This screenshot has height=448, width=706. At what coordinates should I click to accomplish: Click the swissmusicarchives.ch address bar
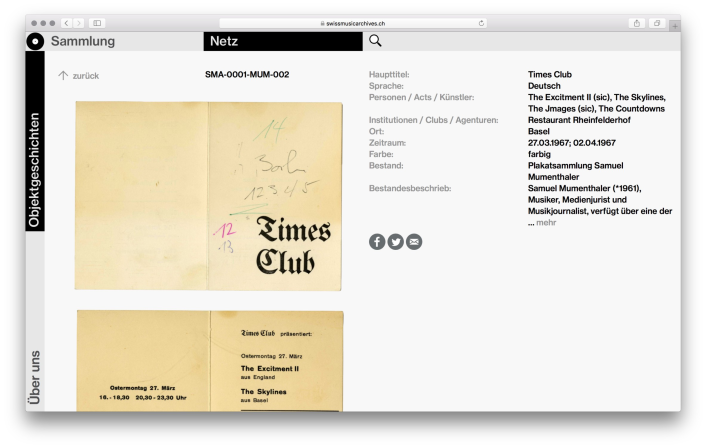(x=353, y=23)
